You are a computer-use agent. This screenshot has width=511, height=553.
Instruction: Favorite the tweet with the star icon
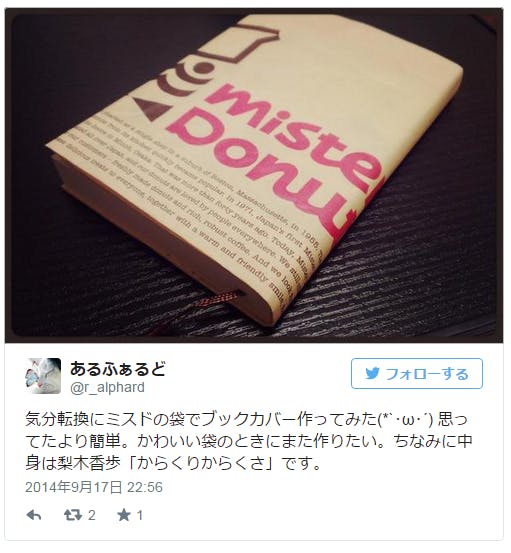123,515
